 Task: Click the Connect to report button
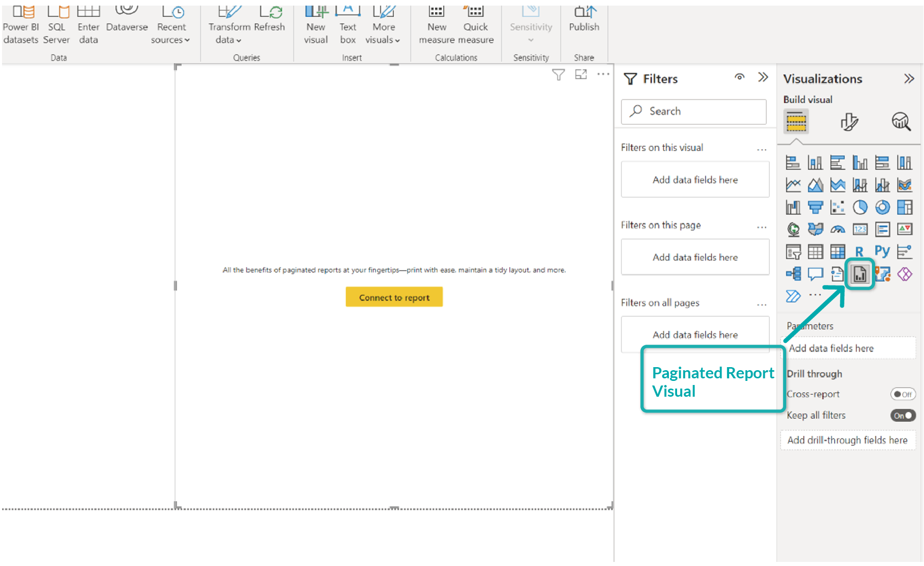394,297
